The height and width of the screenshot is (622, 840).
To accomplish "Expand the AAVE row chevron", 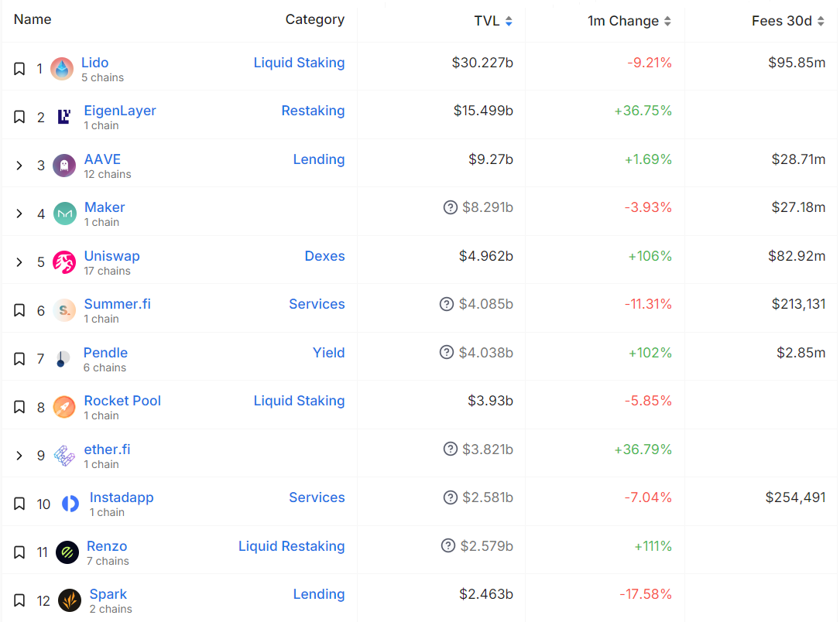I will (x=19, y=166).
